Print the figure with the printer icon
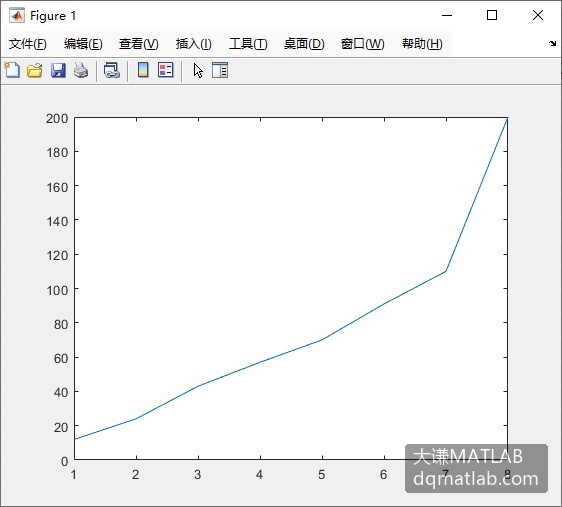 tap(81, 70)
